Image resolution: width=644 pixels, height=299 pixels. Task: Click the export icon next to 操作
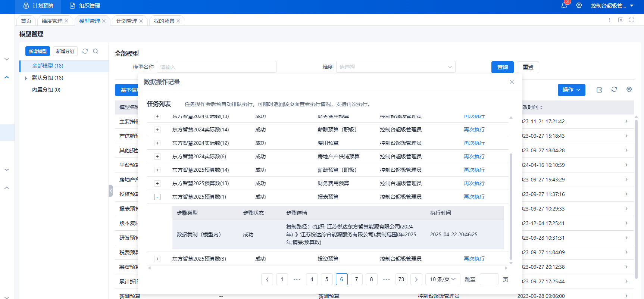599,90
